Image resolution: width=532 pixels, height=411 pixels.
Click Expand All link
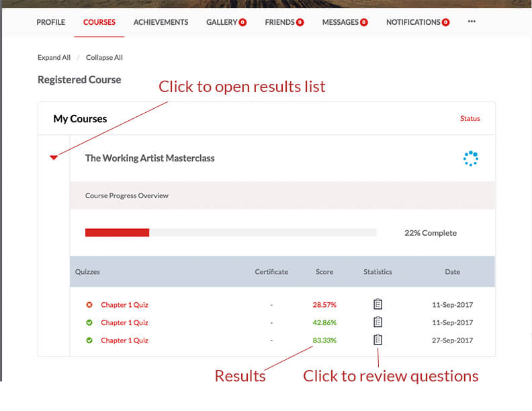pos(54,58)
